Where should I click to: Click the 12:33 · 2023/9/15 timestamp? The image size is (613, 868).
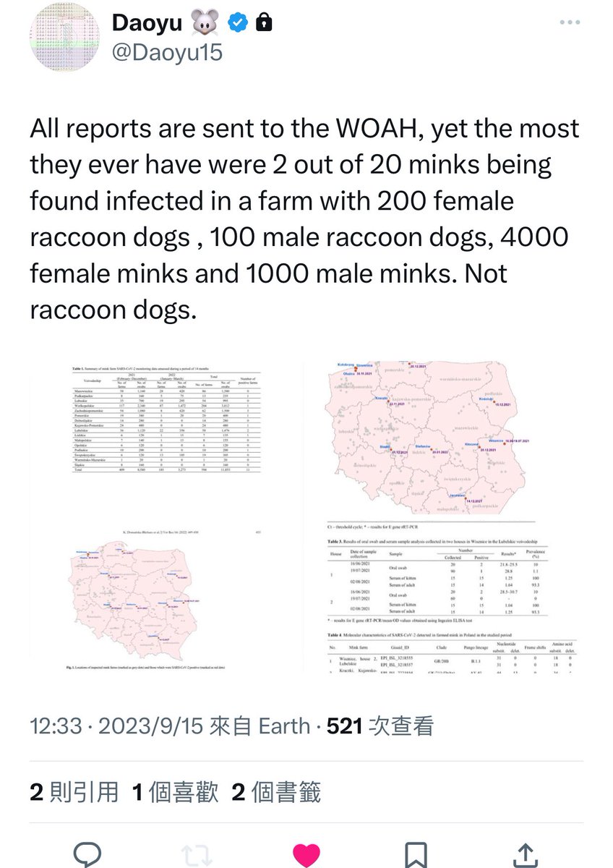tap(116, 726)
